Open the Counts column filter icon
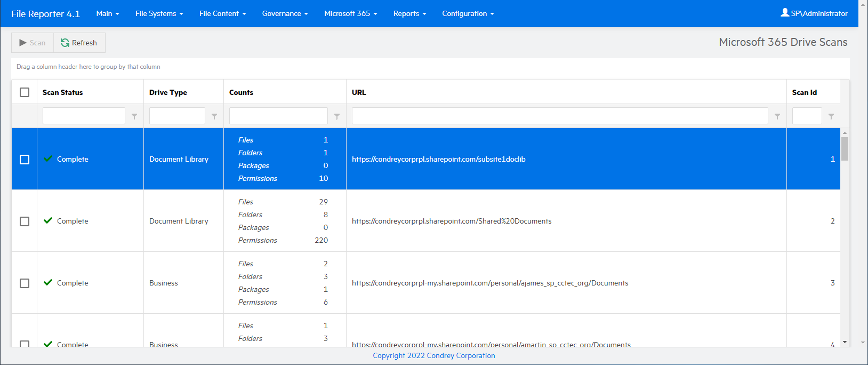This screenshot has height=365, width=868. (337, 116)
